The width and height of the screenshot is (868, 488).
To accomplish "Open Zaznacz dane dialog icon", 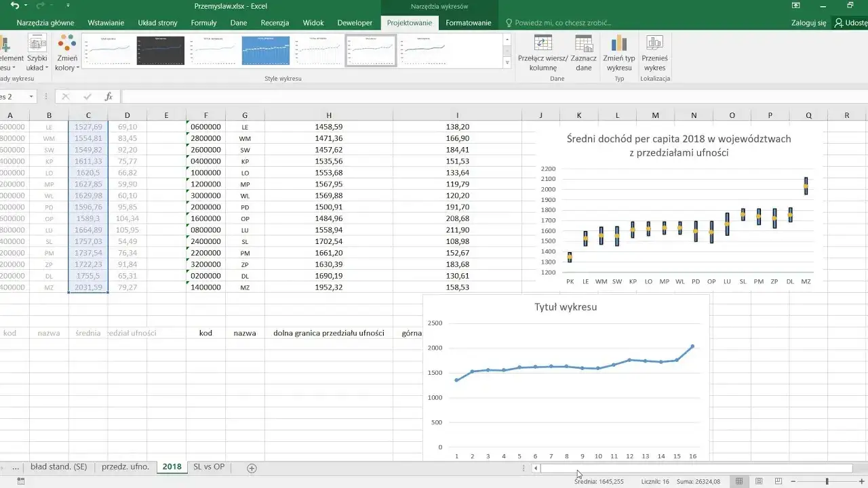I will pos(584,43).
